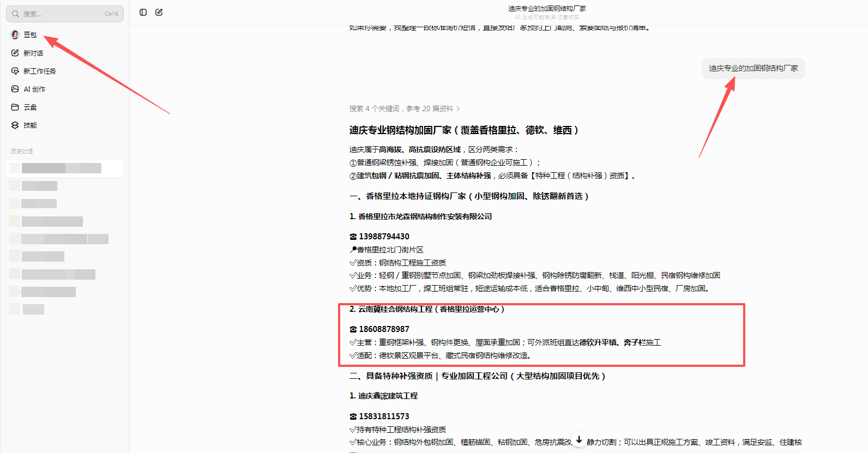Click the section heading 一、香格里拉本地持证钢构厂家

pos(469,196)
